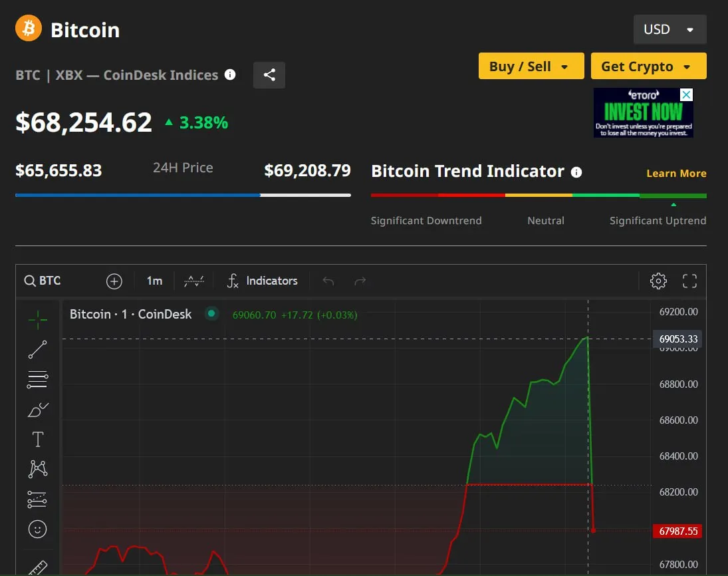Click the red 67987.55 current price label

[678, 531]
